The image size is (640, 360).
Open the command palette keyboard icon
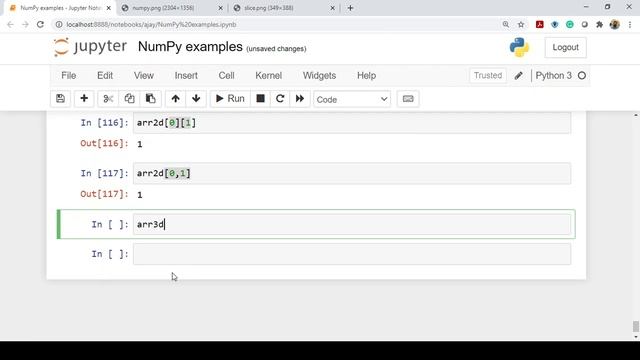pyautogui.click(x=408, y=99)
